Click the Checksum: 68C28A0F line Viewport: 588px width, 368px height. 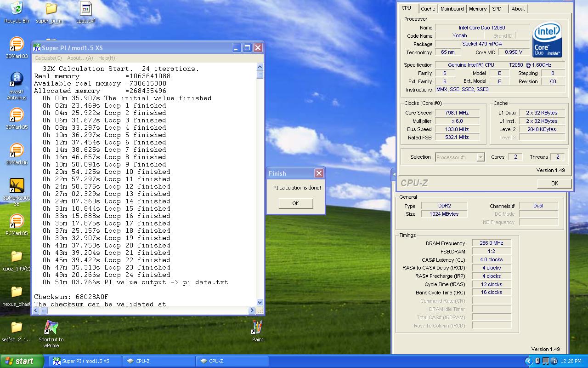pyautogui.click(x=71, y=297)
